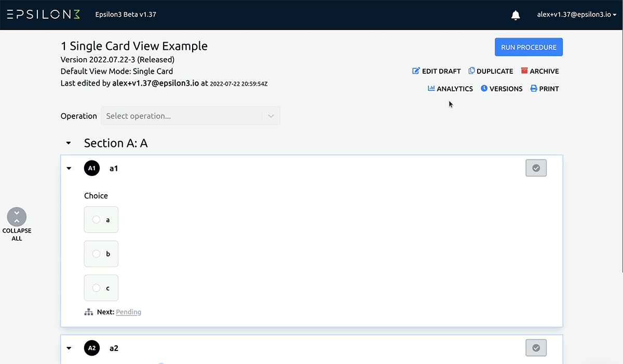This screenshot has width=623, height=364.
Task: Open procedure Analytics via bar chart icon
Action: click(x=431, y=88)
